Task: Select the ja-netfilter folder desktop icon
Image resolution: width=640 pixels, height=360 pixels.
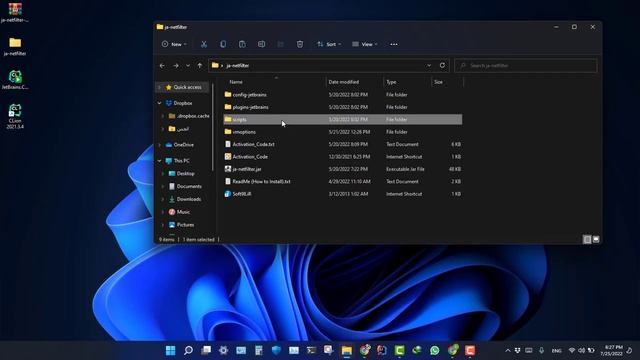Action: point(15,47)
